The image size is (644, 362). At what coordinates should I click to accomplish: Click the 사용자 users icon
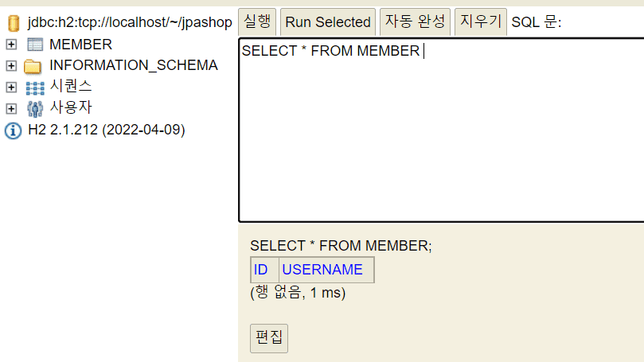pos(35,109)
